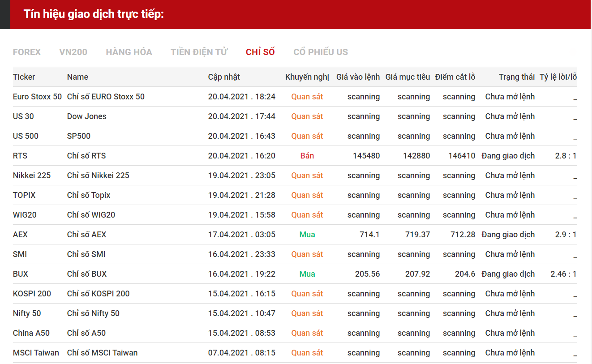The width and height of the screenshot is (592, 364).
Task: Click the Tỷ lệ lời/lỗ column header
Action: (558, 77)
